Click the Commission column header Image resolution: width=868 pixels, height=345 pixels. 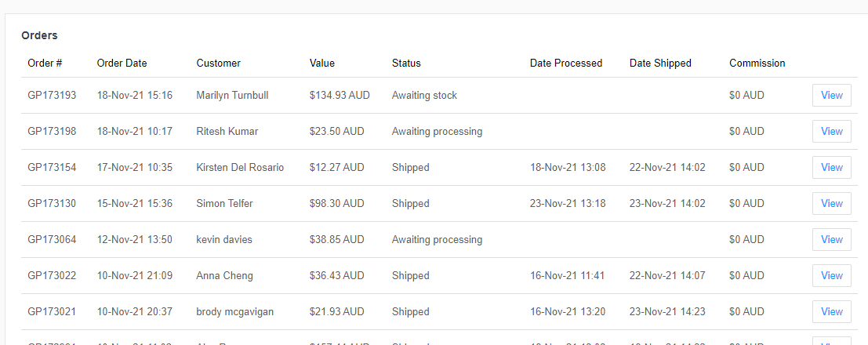point(757,63)
